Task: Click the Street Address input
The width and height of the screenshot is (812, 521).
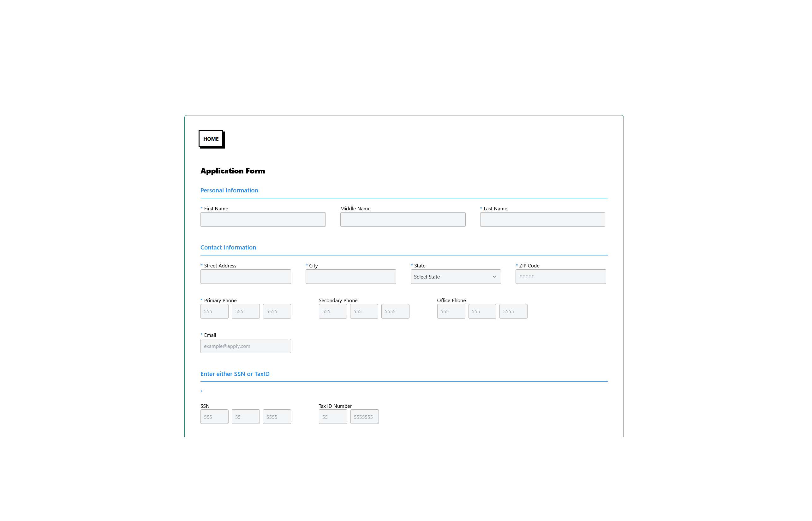Action: pyautogui.click(x=246, y=277)
